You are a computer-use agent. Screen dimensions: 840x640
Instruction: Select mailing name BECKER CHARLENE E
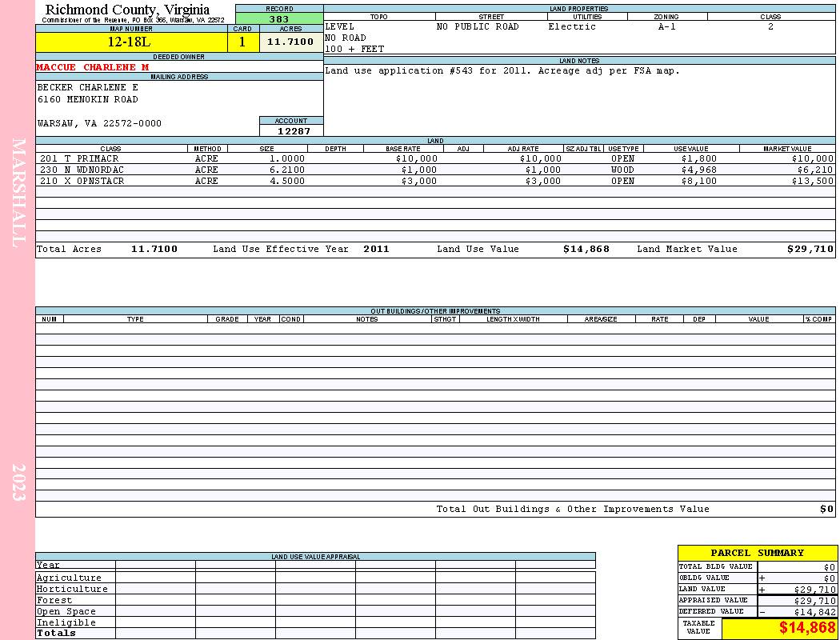pyautogui.click(x=87, y=87)
